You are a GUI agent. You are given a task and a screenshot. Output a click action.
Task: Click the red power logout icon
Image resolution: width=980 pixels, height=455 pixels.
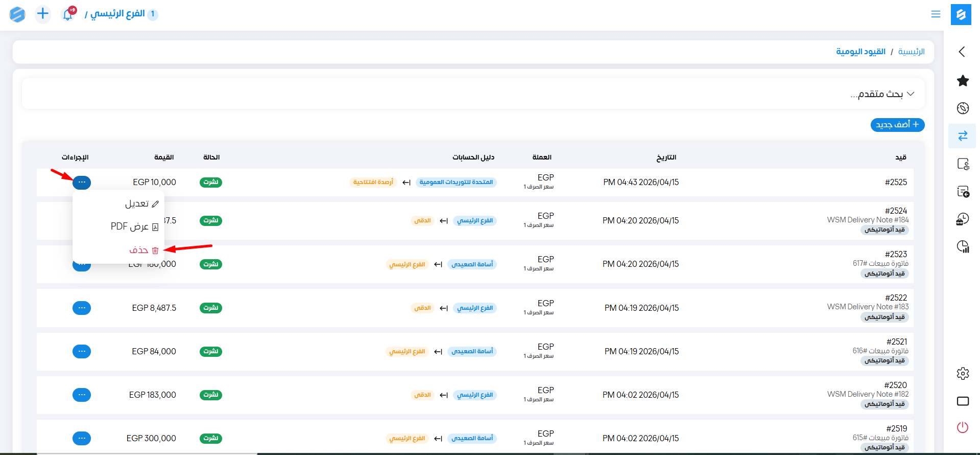click(963, 427)
